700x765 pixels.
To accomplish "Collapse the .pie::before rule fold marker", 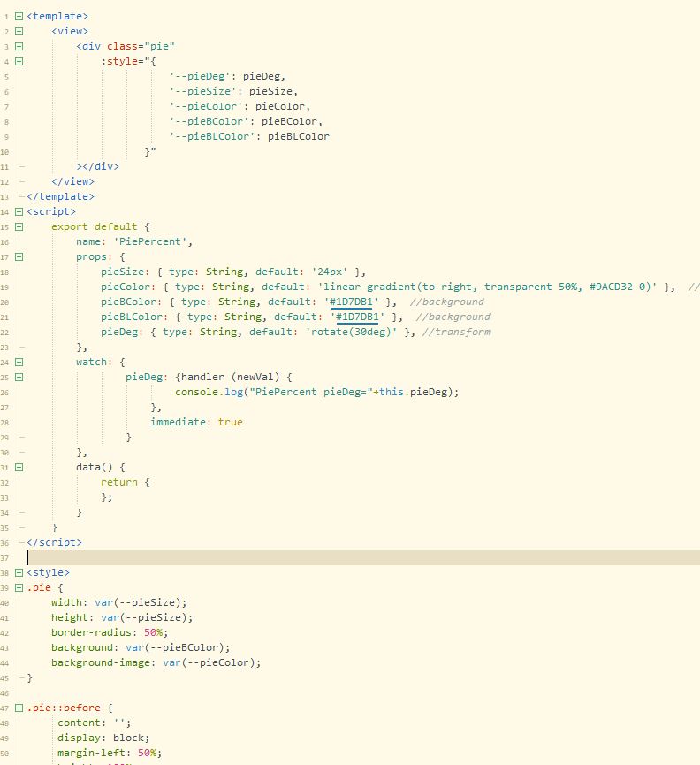I will tap(19, 708).
